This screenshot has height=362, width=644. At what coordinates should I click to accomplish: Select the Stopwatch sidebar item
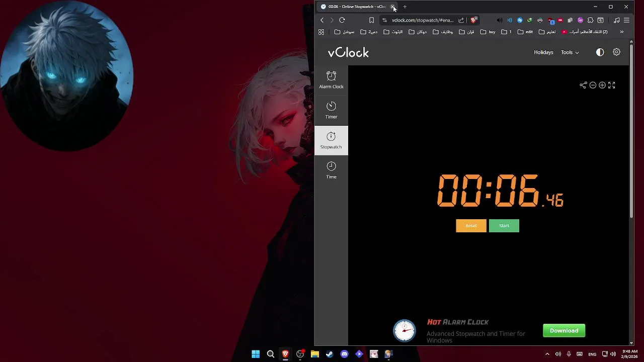point(331,140)
